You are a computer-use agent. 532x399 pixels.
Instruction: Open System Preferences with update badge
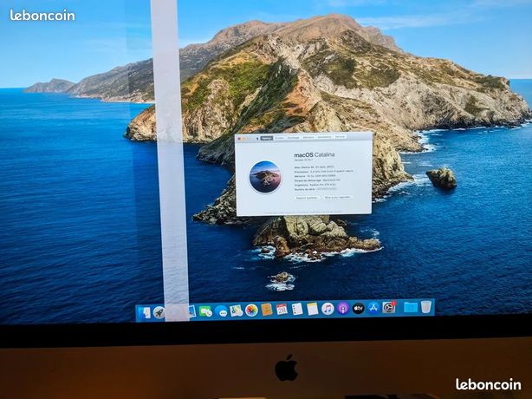pyautogui.click(x=389, y=307)
